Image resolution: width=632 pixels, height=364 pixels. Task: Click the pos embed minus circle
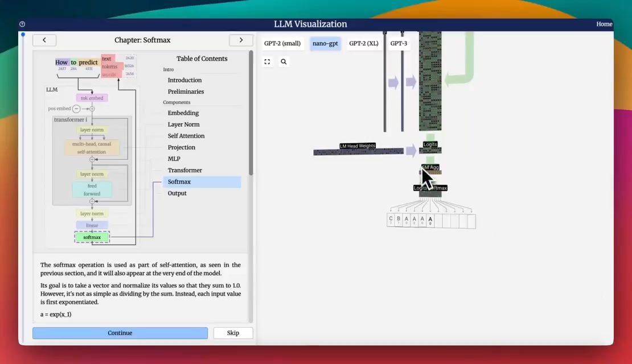76,109
